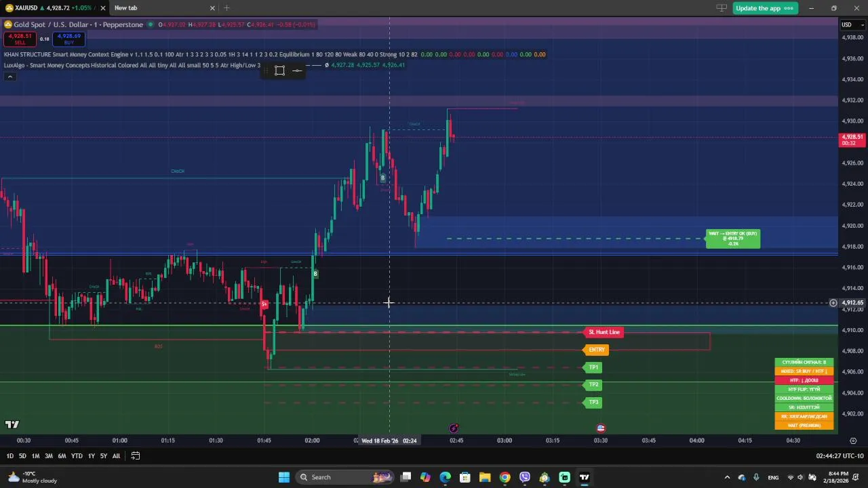Click the SELL 4,928.51 button
The width and height of the screenshot is (868, 488).
coord(20,39)
